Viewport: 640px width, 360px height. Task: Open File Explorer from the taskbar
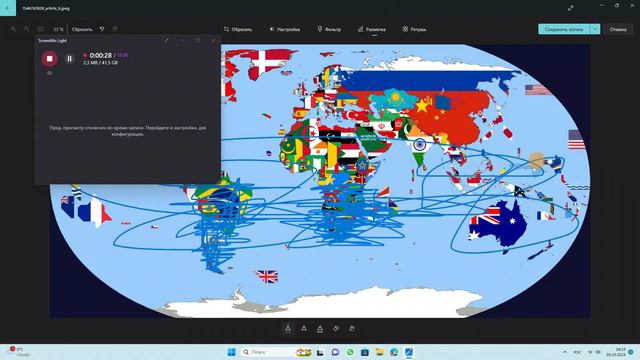(379, 352)
